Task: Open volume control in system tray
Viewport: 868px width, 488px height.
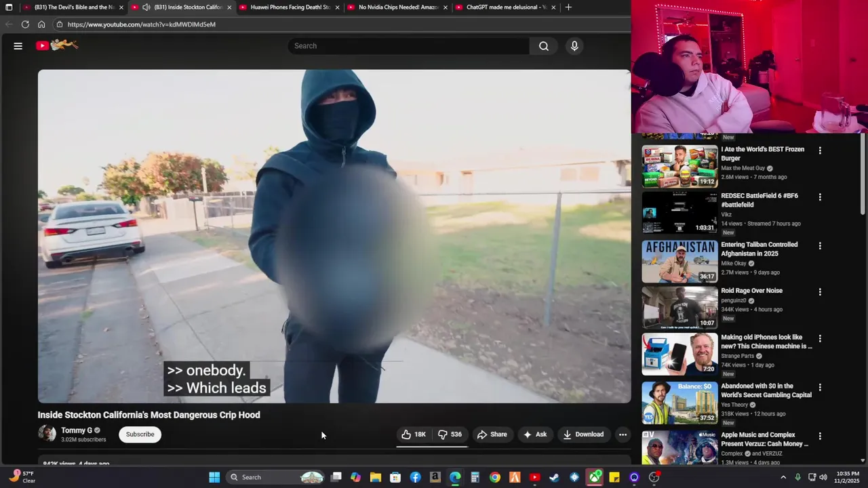Action: (x=823, y=477)
